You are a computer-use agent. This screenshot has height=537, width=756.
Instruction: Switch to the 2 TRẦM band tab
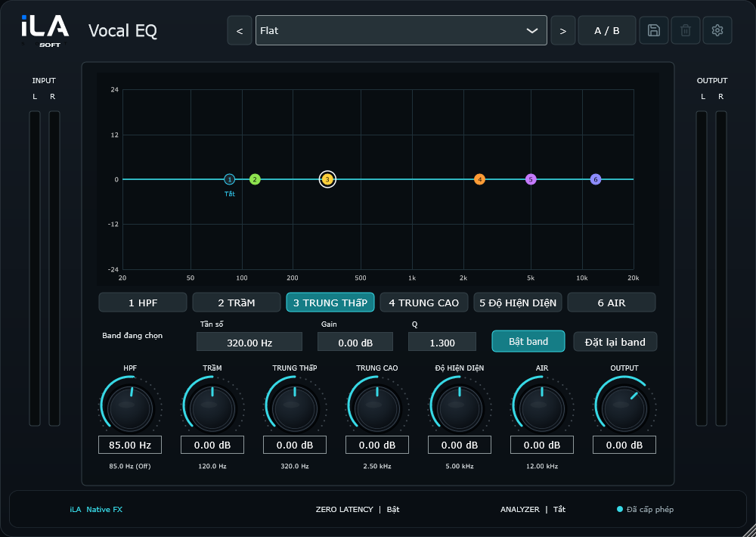click(236, 303)
